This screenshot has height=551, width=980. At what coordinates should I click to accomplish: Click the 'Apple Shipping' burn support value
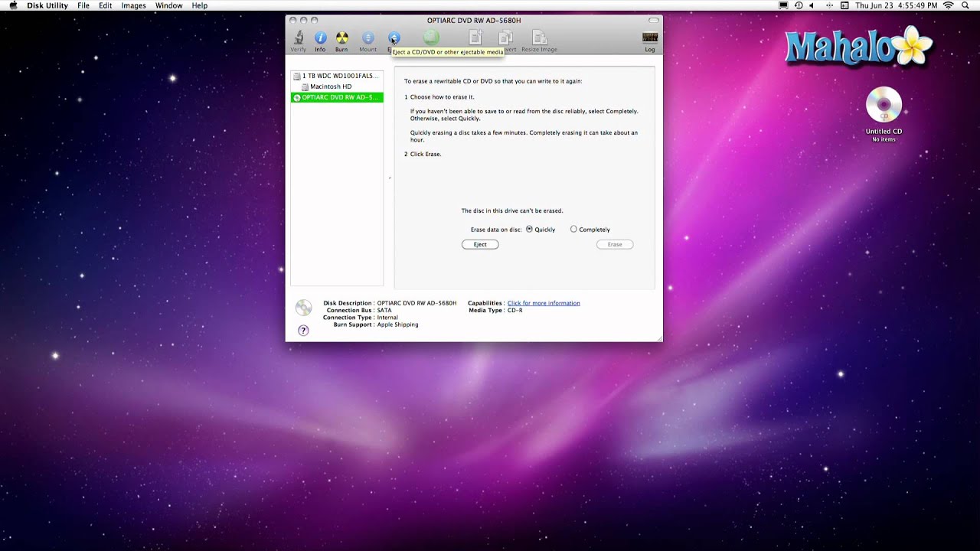397,324
